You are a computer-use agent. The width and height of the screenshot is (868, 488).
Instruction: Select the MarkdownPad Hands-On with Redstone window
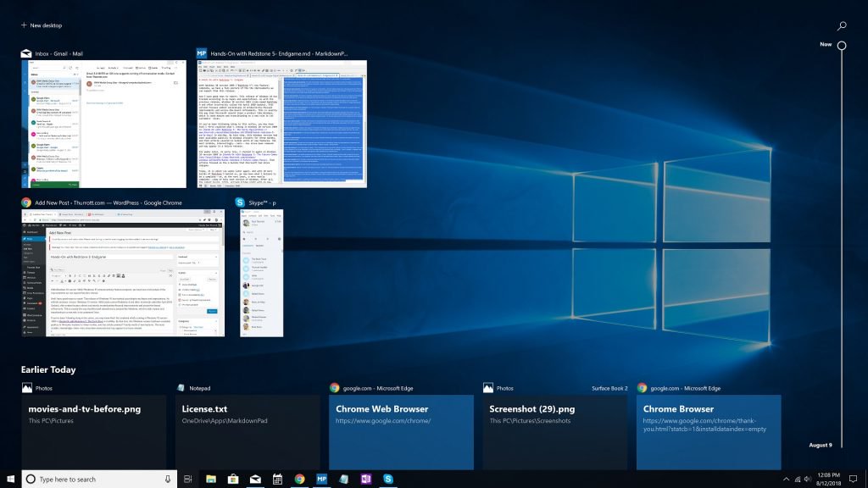(x=282, y=124)
